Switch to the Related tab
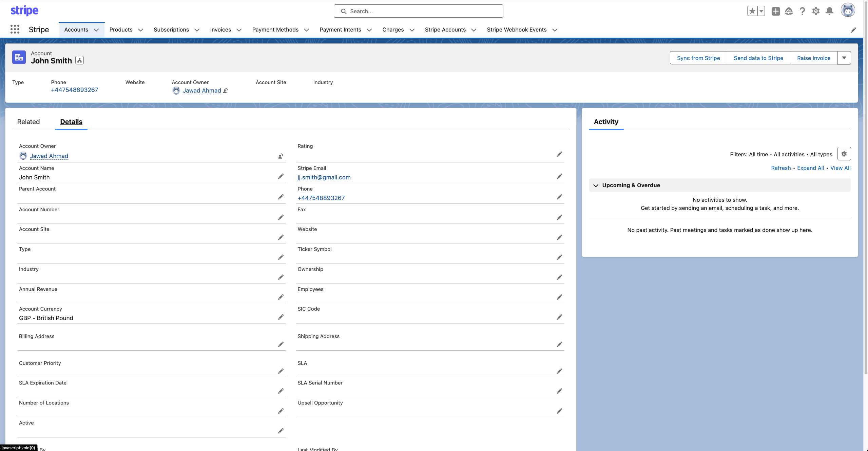The image size is (868, 451). [x=28, y=122]
